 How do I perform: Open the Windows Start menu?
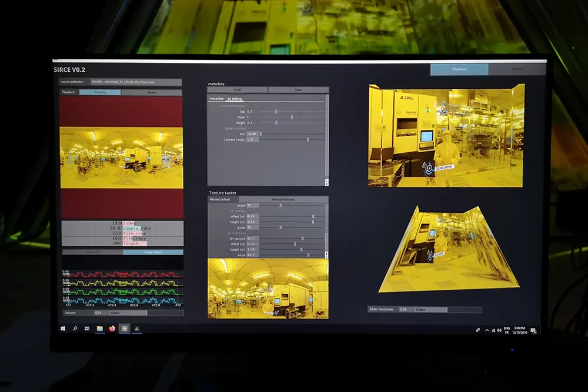[x=63, y=329]
